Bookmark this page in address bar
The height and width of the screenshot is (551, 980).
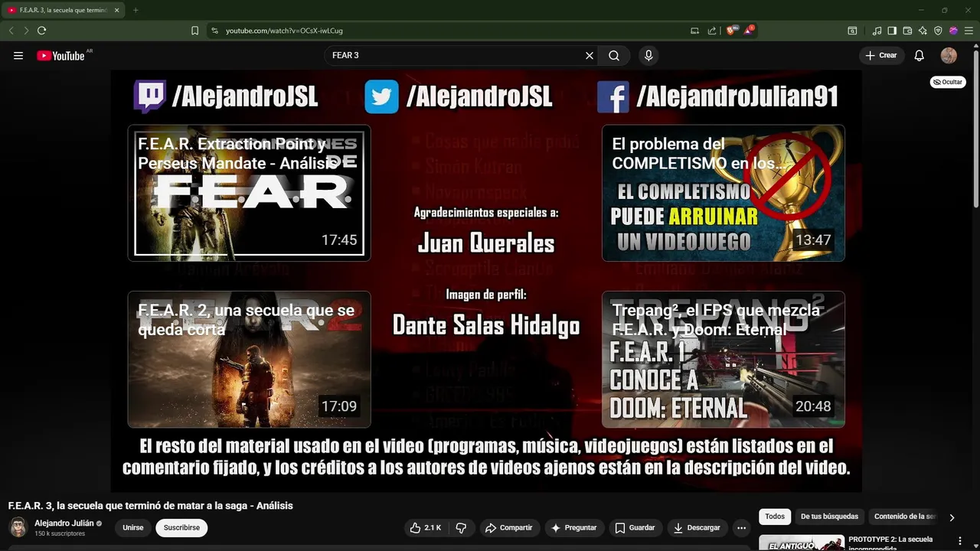194,31
